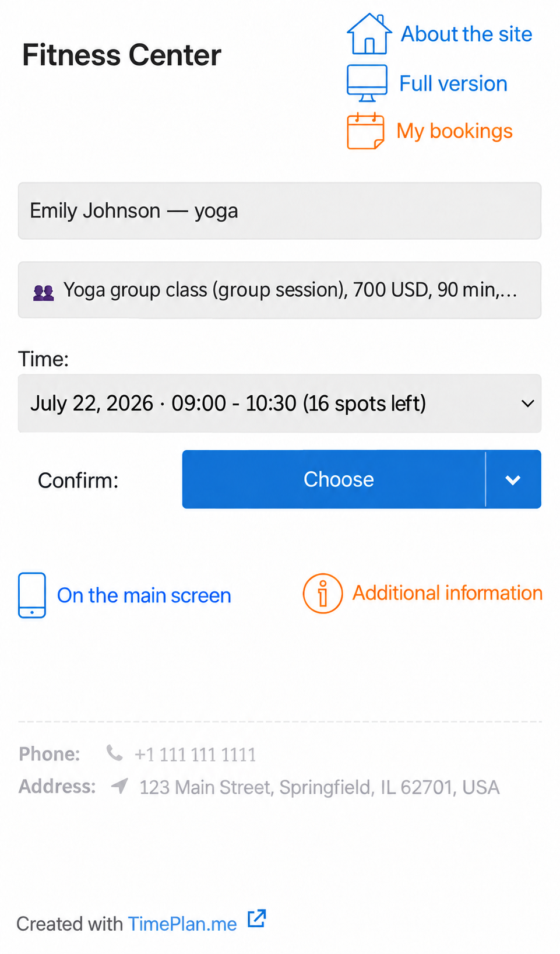
Task: Click the Confirm: label
Action: click(x=78, y=481)
